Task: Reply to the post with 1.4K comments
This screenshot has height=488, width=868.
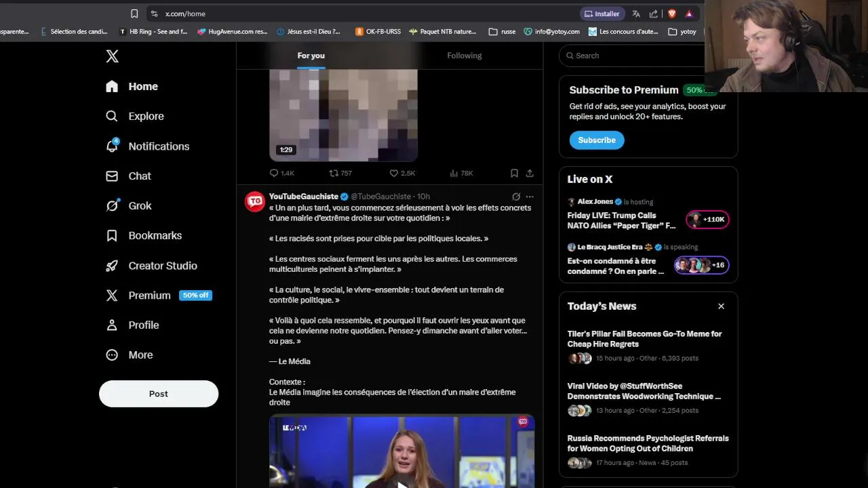Action: click(281, 173)
